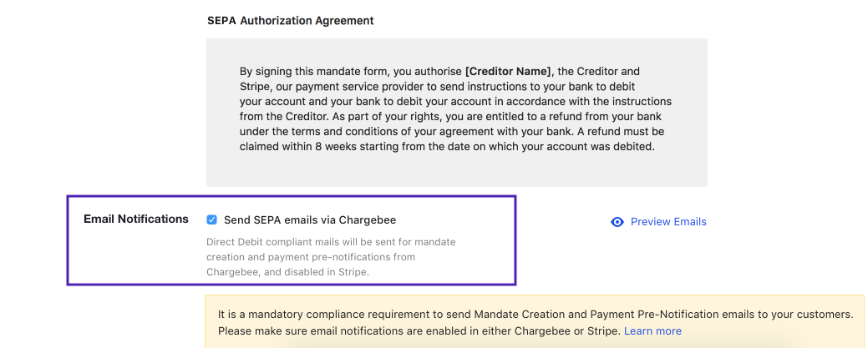Click the eye icon beside Preview Emails
The width and height of the screenshot is (868, 348).
[x=617, y=222]
